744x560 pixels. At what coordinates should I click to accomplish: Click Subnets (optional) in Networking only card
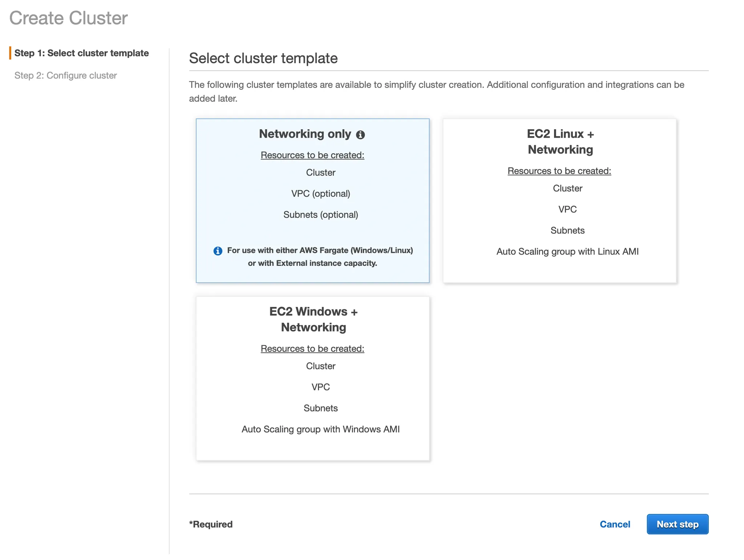click(x=320, y=215)
